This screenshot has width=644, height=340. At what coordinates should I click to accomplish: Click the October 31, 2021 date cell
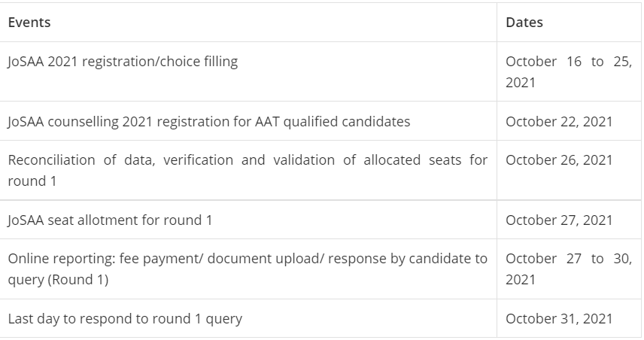(x=559, y=319)
